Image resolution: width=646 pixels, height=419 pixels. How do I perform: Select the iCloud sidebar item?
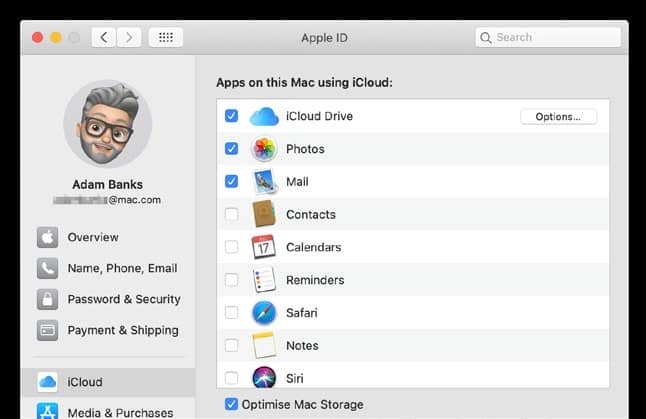point(108,382)
